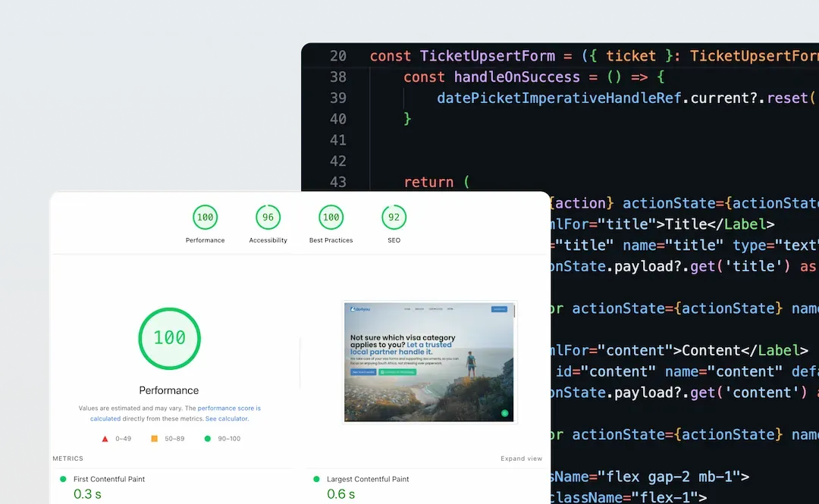Screen dimensions: 819x504
Task: Click datePicketImperativeHandleRef in the code
Action: [559, 98]
